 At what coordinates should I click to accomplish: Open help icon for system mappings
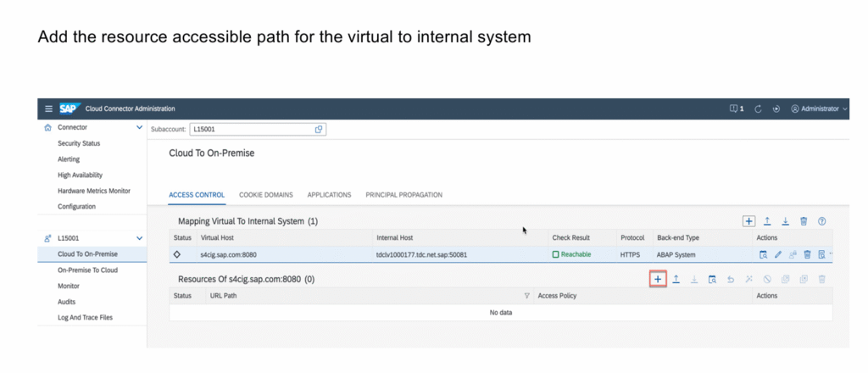click(821, 221)
